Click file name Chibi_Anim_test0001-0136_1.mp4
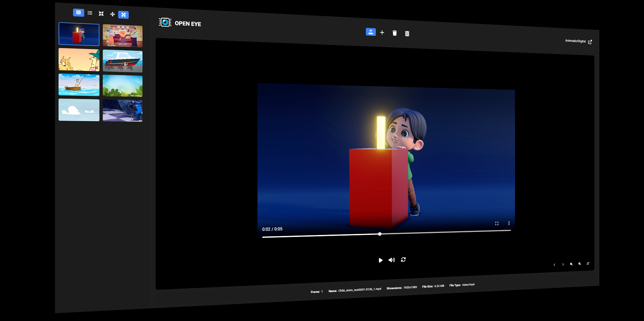Screen dimensions: 644x321 click(x=360, y=290)
